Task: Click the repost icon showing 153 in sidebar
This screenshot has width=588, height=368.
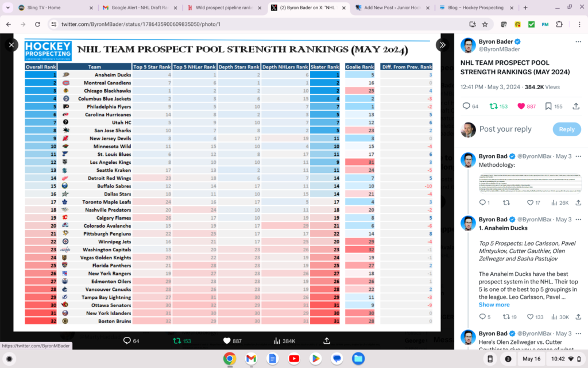Action: [493, 106]
